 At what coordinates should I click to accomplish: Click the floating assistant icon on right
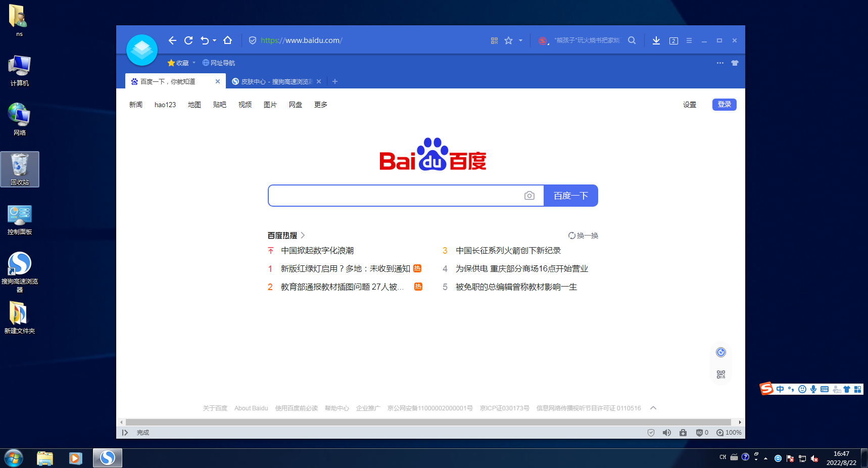721,352
